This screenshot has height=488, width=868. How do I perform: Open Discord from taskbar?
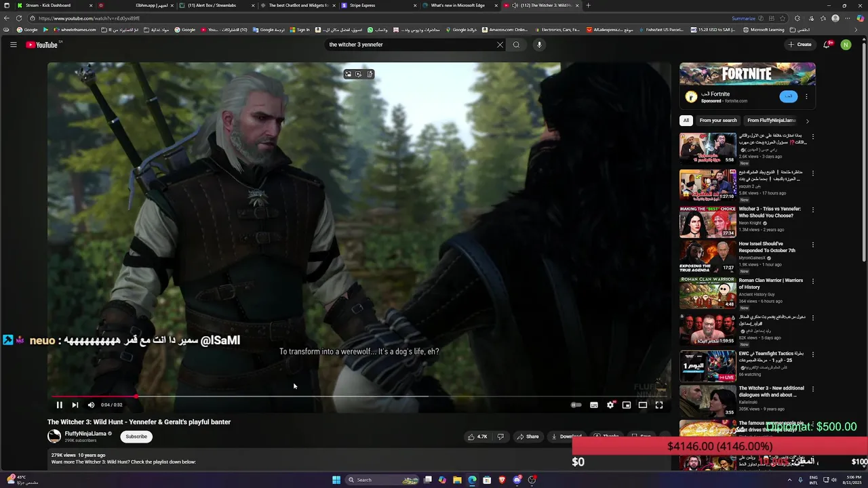tap(517, 480)
